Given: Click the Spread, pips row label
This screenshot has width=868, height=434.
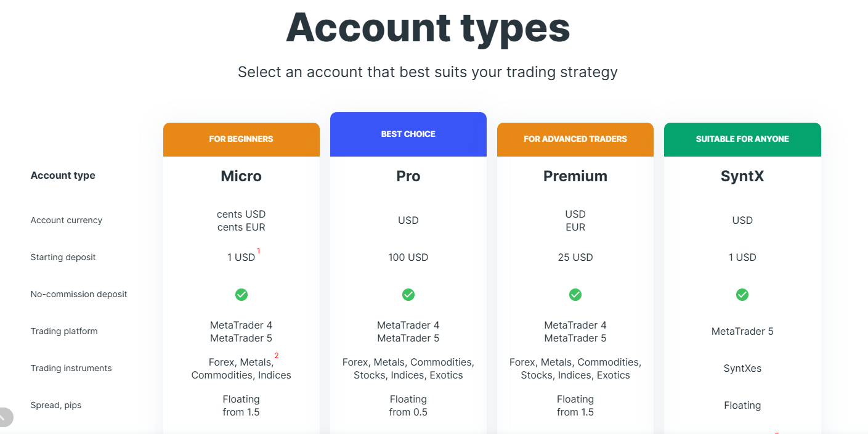Looking at the screenshot, I should point(56,405).
